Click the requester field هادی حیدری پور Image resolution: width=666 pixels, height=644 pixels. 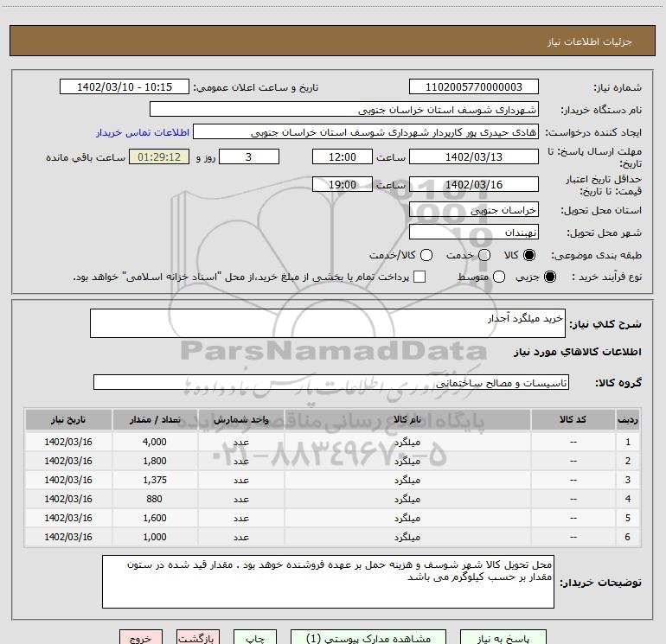[366, 131]
